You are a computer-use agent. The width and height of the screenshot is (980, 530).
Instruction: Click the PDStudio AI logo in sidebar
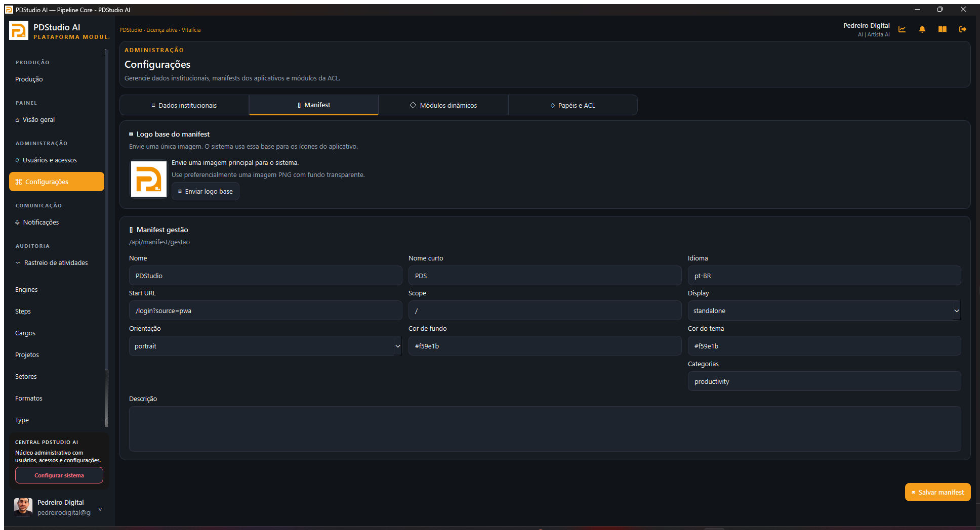19,30
